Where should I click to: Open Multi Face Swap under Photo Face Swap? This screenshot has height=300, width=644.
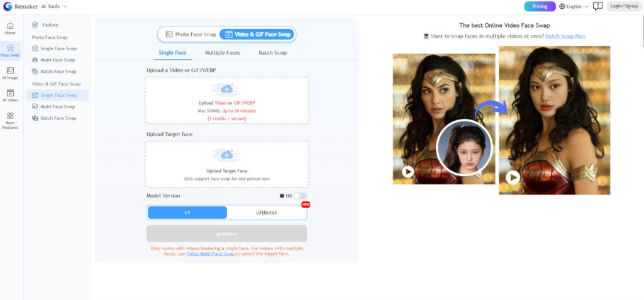point(54,60)
